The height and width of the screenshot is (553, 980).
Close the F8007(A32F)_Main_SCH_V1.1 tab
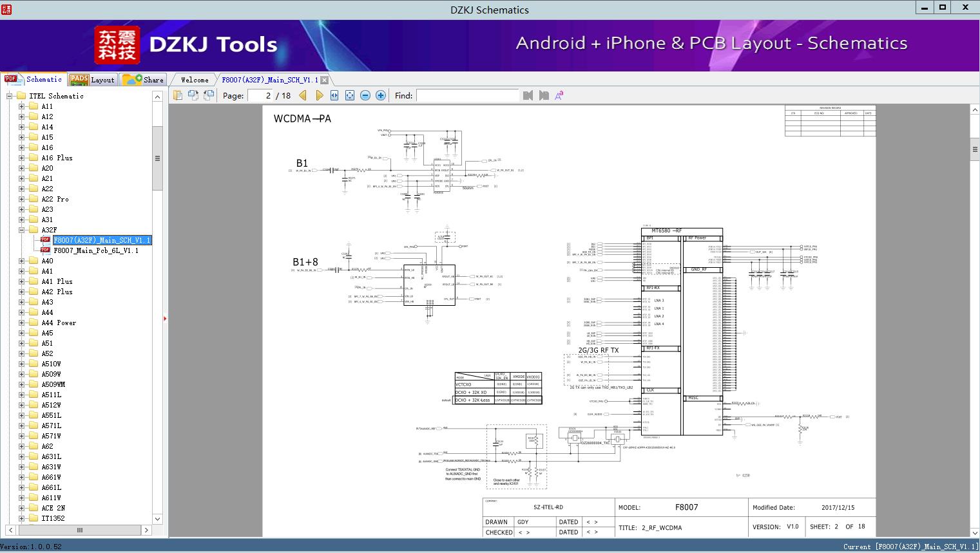point(325,80)
